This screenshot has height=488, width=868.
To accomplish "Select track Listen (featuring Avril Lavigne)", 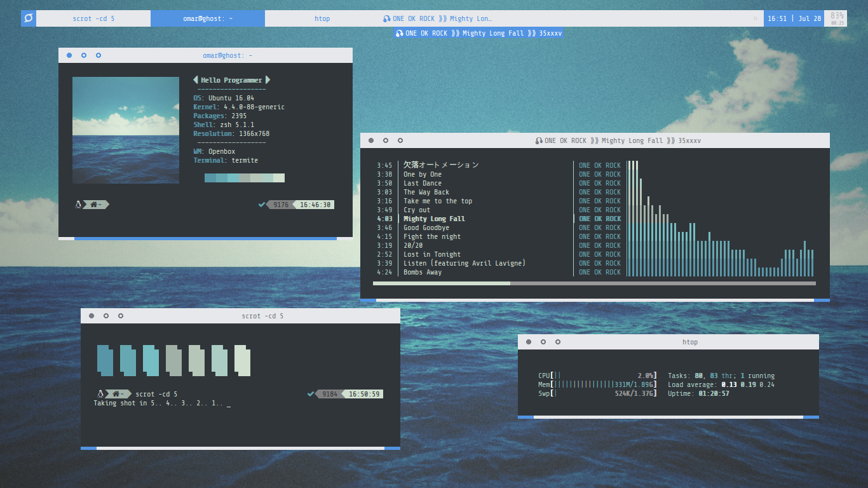I will tap(465, 263).
